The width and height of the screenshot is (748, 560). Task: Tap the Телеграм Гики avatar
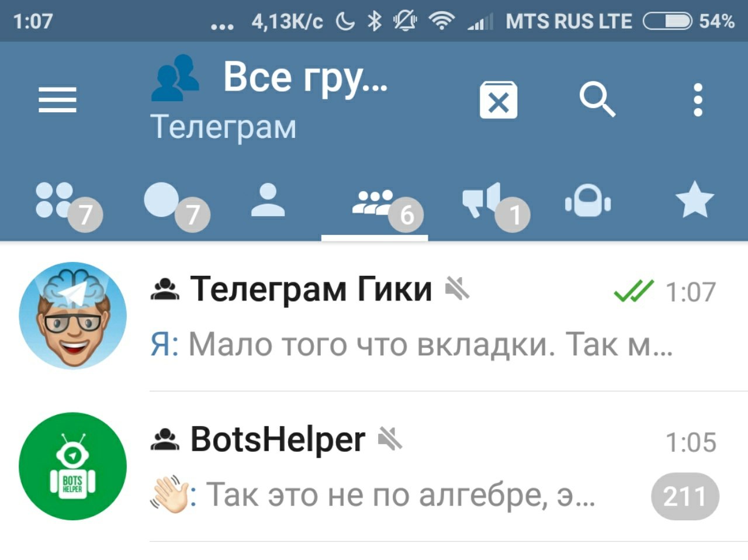coord(73,316)
